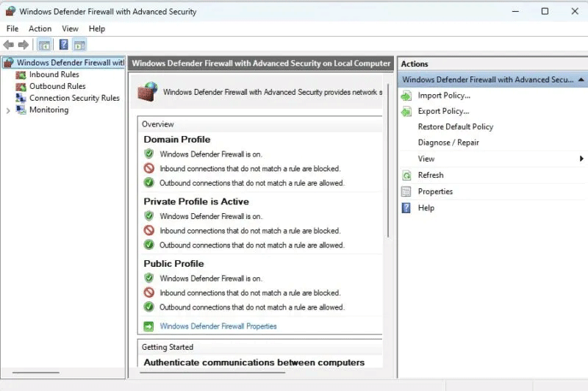Toggle the Show/Hide Console Tree toolbar icon
Viewport: 588px width, 391px height.
44,46
